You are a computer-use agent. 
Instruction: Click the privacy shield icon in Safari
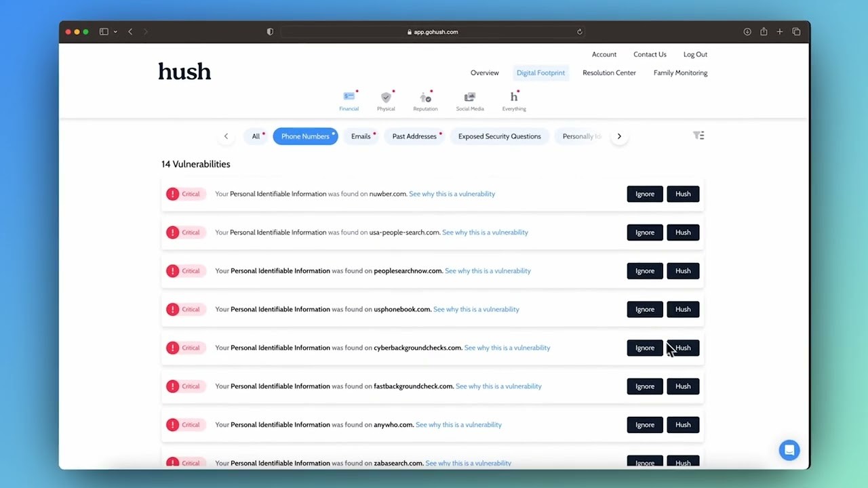click(270, 32)
